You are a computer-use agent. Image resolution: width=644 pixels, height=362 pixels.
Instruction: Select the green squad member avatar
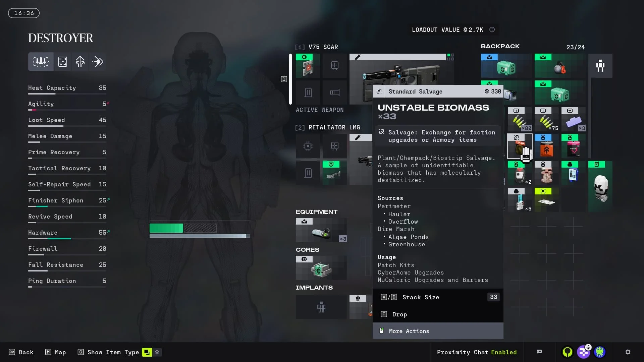pyautogui.click(x=568, y=352)
